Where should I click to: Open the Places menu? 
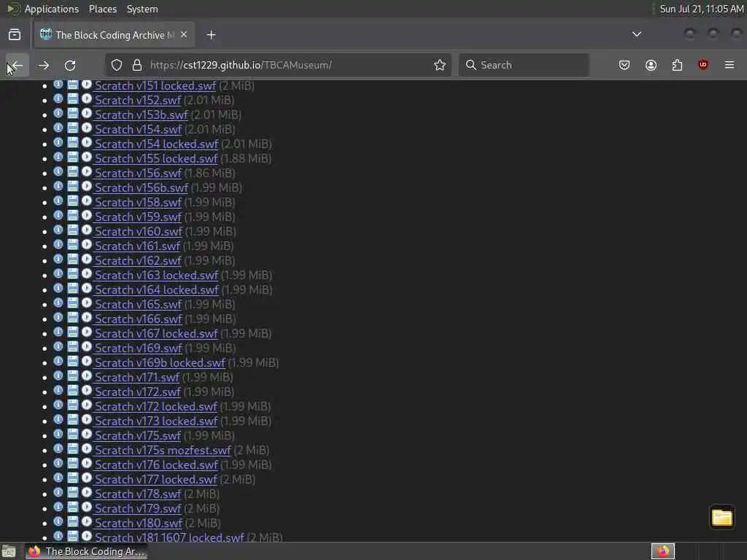tap(102, 9)
